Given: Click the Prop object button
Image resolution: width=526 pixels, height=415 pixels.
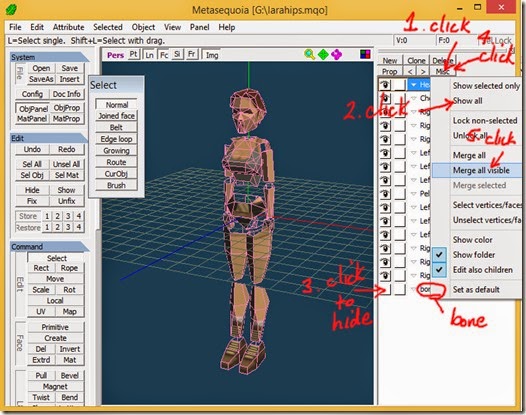Looking at the screenshot, I should pyautogui.click(x=390, y=71).
